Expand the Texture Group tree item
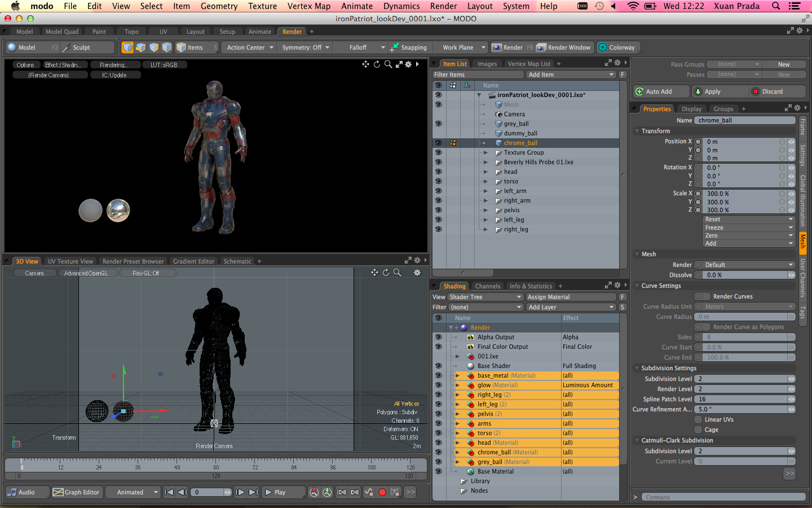812x508 pixels. [486, 152]
